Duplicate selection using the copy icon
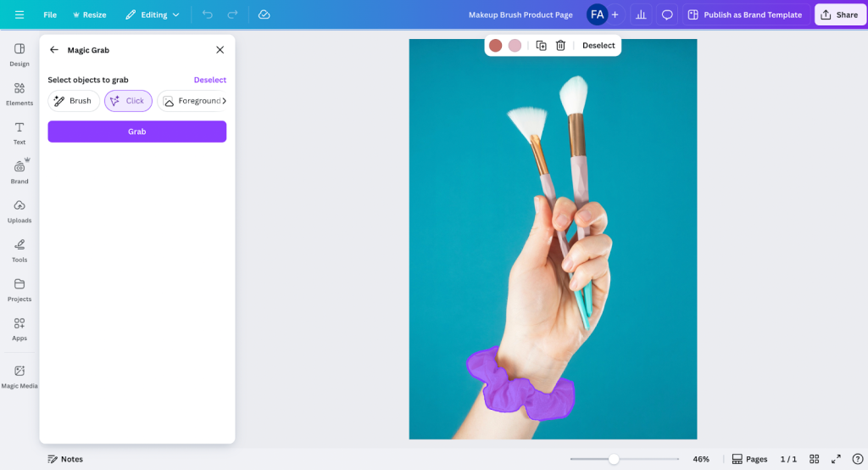 [x=541, y=46]
